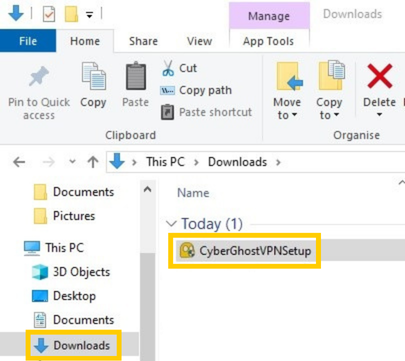The width and height of the screenshot is (405, 361).
Task: Click the red Delete icon
Action: click(x=379, y=76)
